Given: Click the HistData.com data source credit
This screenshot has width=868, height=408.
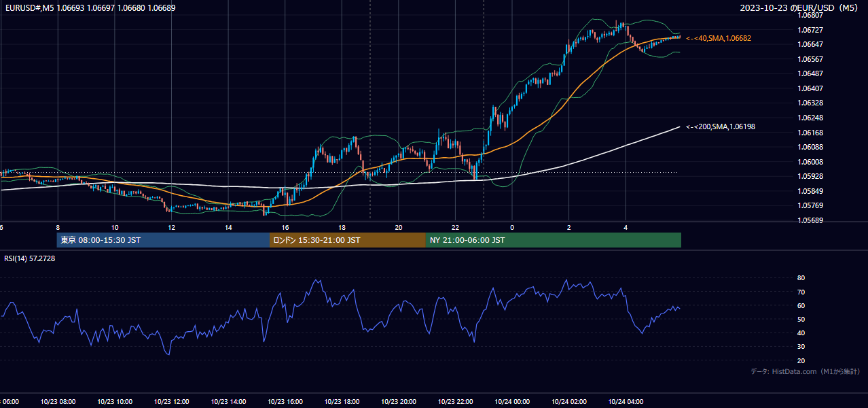Looking at the screenshot, I should [x=806, y=371].
